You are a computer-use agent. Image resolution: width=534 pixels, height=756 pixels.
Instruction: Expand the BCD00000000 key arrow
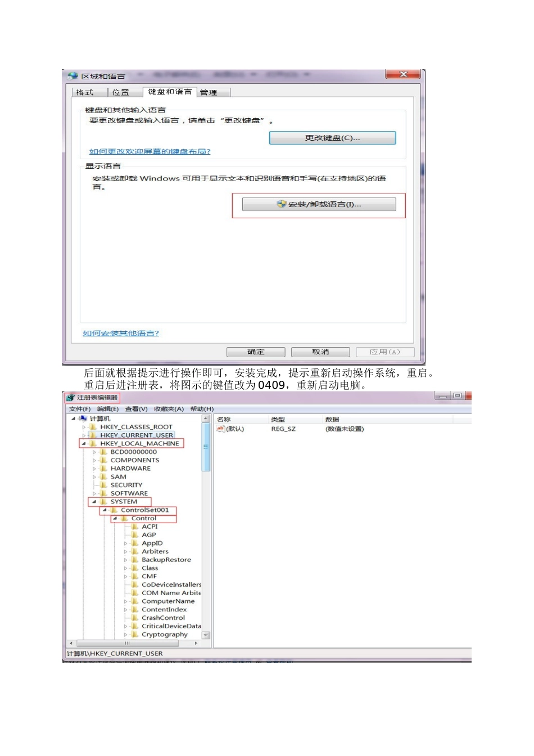tap(94, 452)
